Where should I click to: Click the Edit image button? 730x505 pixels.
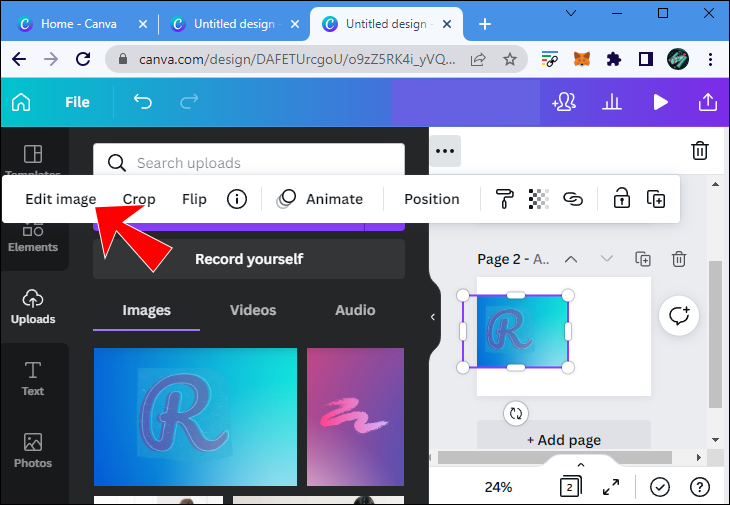point(61,199)
